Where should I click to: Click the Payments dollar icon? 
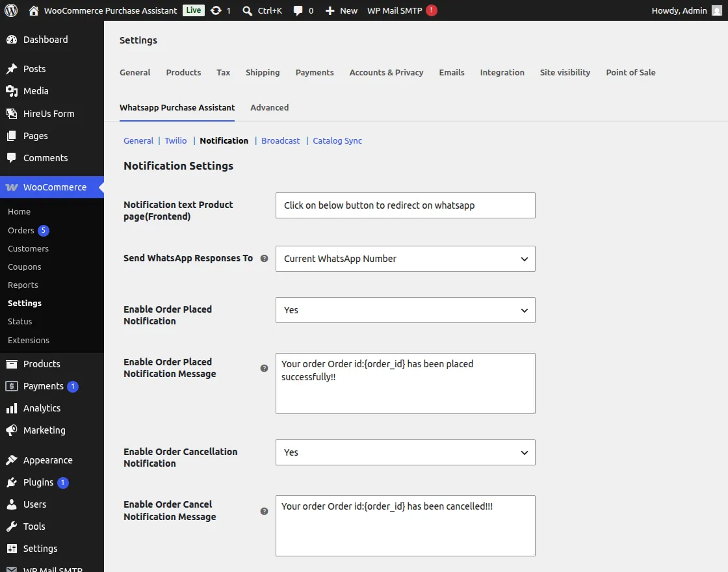tap(12, 386)
